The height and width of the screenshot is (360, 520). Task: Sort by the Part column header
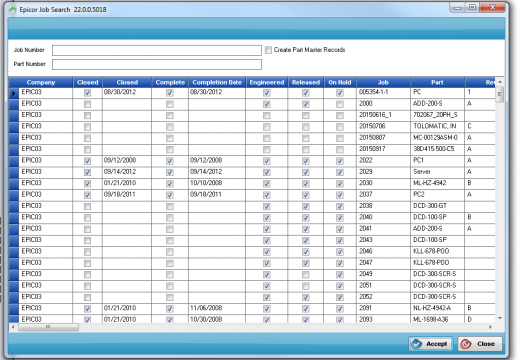[x=437, y=82]
